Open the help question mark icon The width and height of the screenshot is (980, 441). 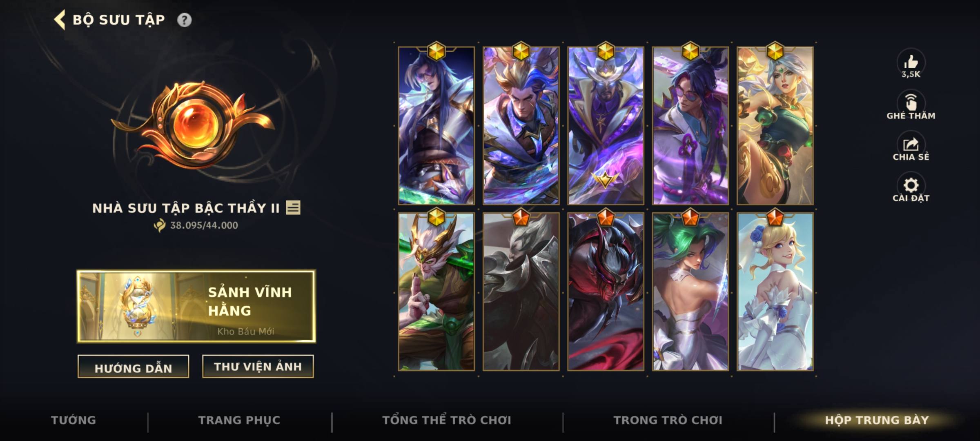pyautogui.click(x=184, y=20)
